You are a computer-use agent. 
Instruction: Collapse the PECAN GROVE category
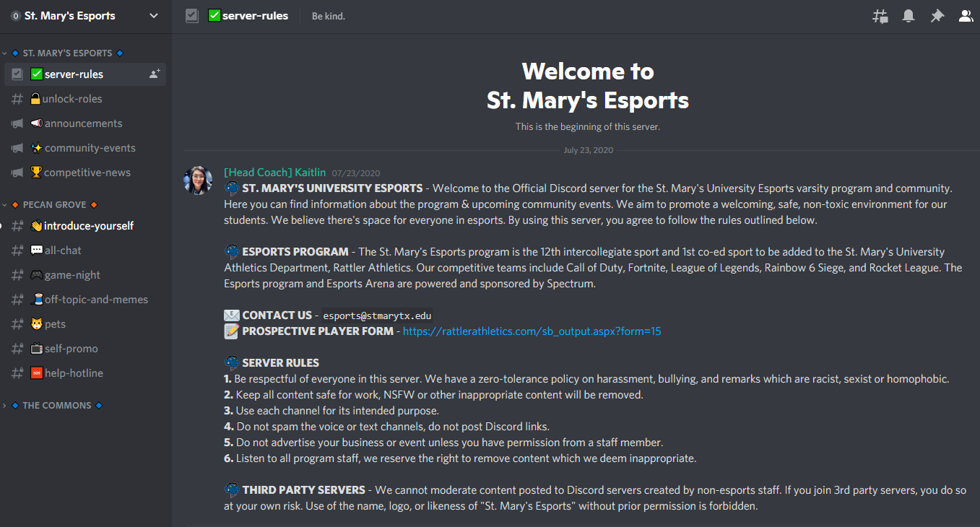click(54, 204)
